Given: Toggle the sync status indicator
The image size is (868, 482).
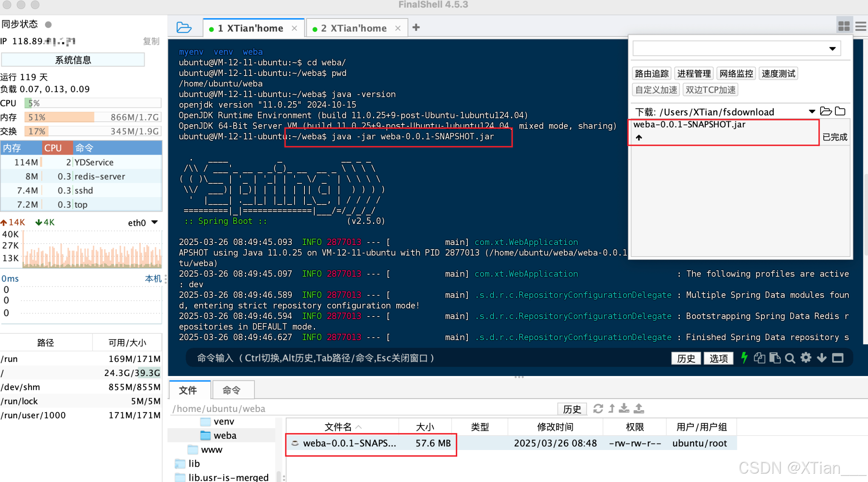Looking at the screenshot, I should (48, 24).
